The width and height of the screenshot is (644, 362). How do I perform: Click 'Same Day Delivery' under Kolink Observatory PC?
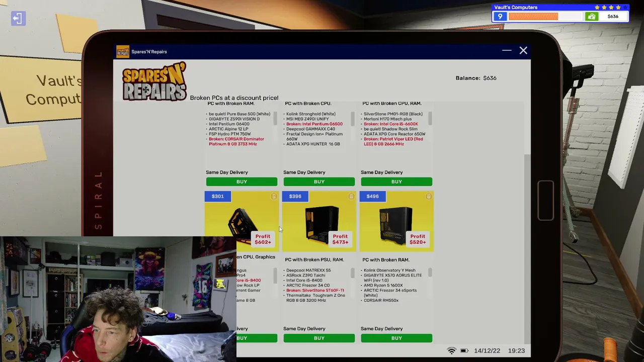pyautogui.click(x=382, y=329)
